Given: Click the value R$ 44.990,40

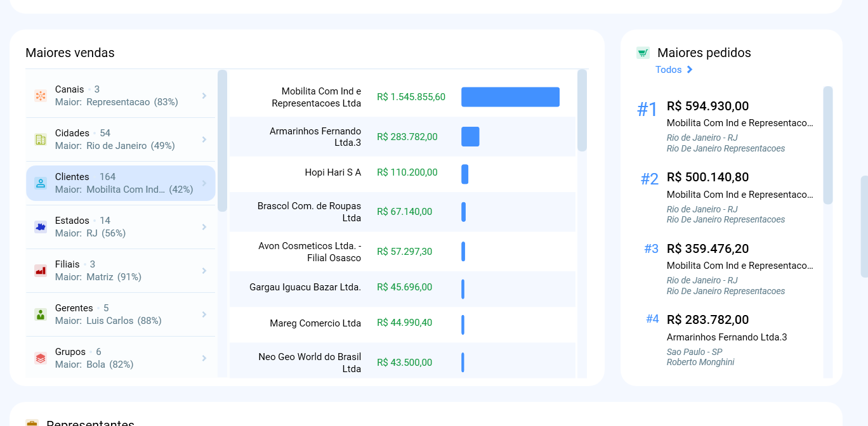Looking at the screenshot, I should (x=405, y=323).
